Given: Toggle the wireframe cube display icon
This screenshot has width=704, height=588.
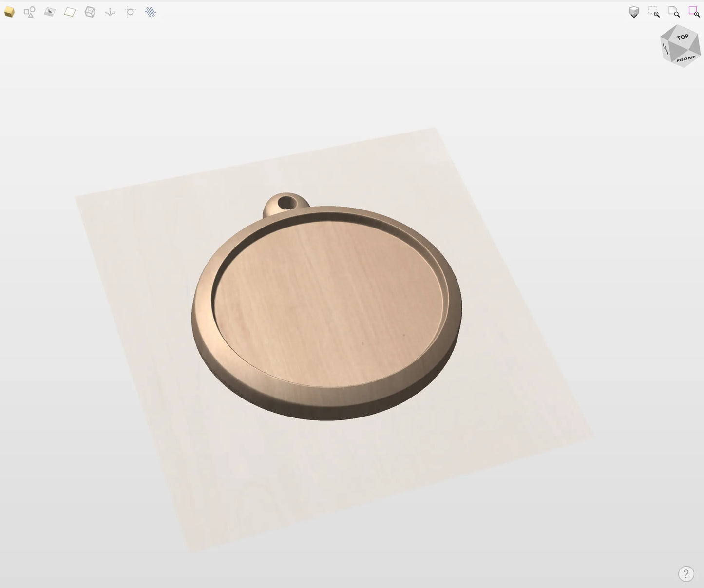Looking at the screenshot, I should coord(90,12).
